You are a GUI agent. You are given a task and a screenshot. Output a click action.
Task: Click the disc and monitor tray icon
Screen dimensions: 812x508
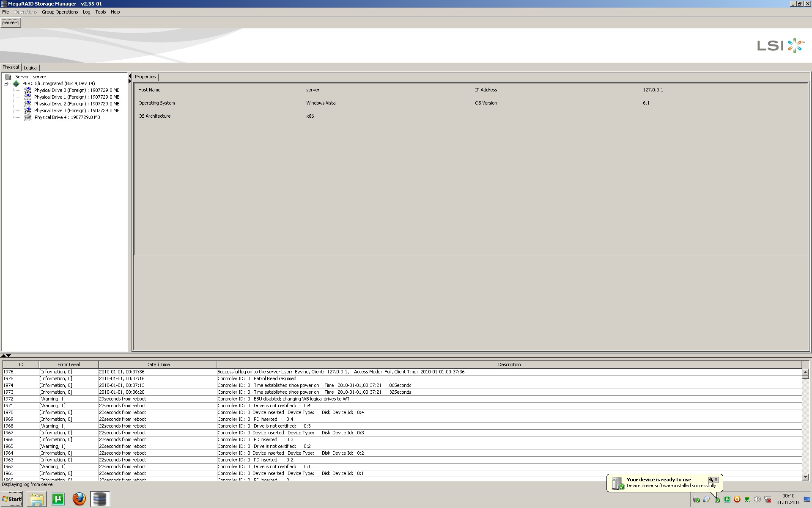(706, 500)
